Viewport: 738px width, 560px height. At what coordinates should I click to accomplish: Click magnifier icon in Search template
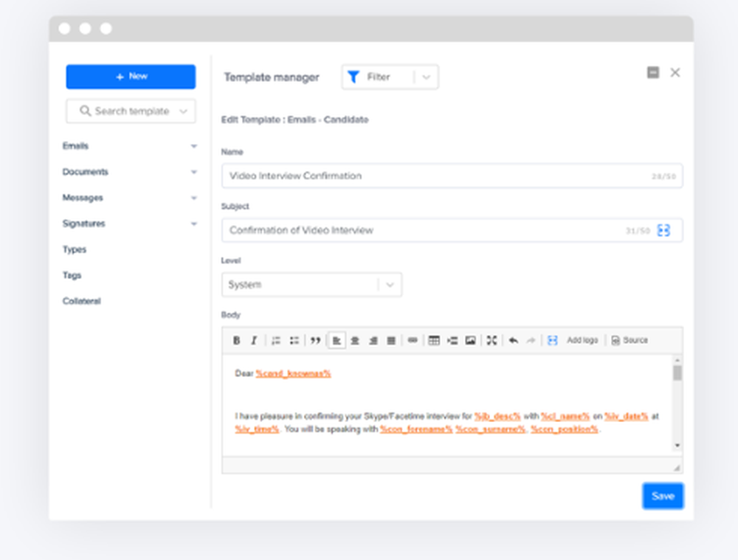(x=85, y=111)
